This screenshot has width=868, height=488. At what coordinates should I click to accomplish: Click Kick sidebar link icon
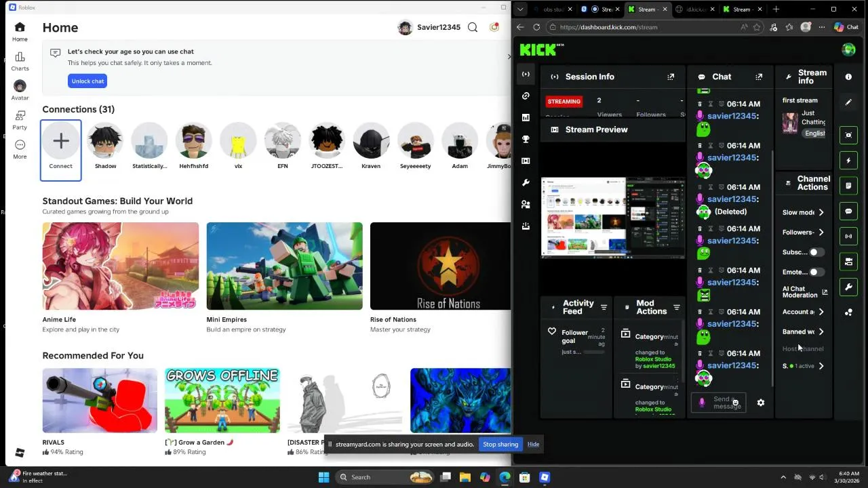click(x=526, y=96)
